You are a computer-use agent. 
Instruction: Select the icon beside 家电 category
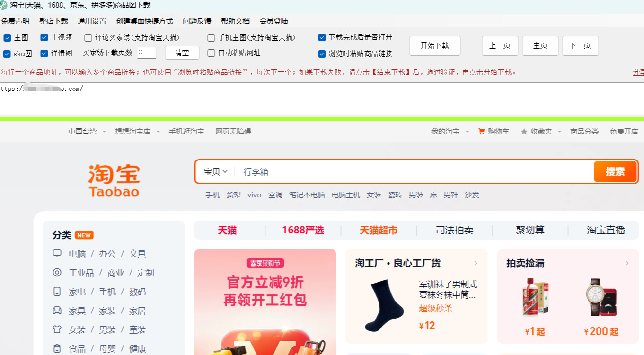(57, 292)
